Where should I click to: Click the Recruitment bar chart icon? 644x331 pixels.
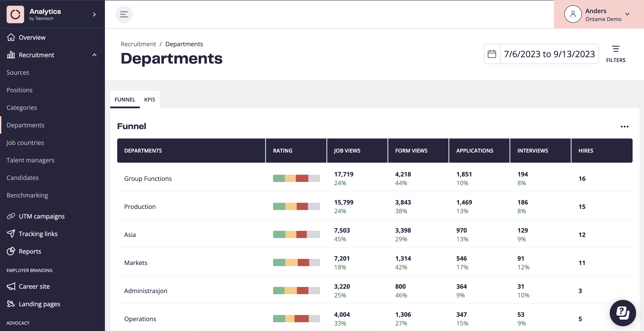coord(11,55)
